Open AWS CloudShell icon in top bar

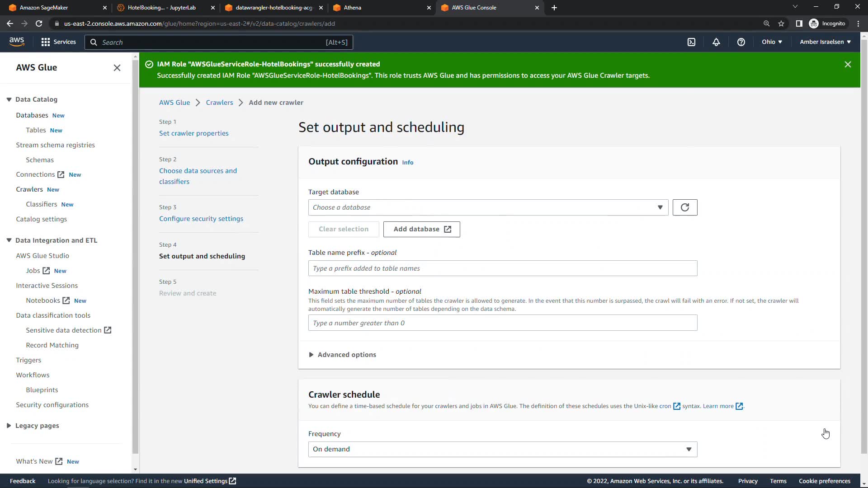[x=691, y=42]
